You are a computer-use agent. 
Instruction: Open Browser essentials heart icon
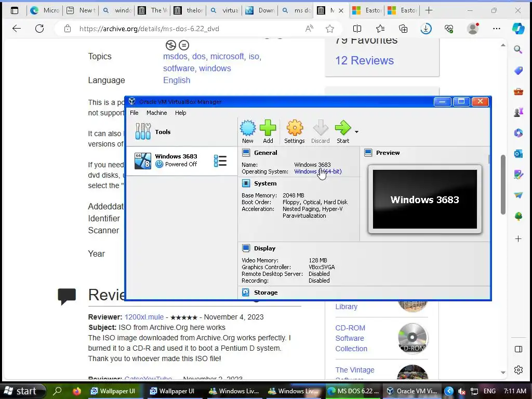click(449, 29)
